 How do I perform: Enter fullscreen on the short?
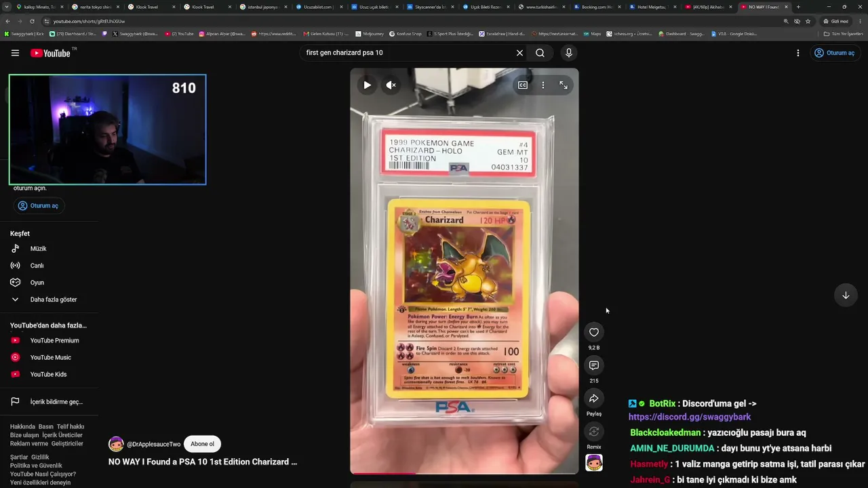pyautogui.click(x=564, y=85)
